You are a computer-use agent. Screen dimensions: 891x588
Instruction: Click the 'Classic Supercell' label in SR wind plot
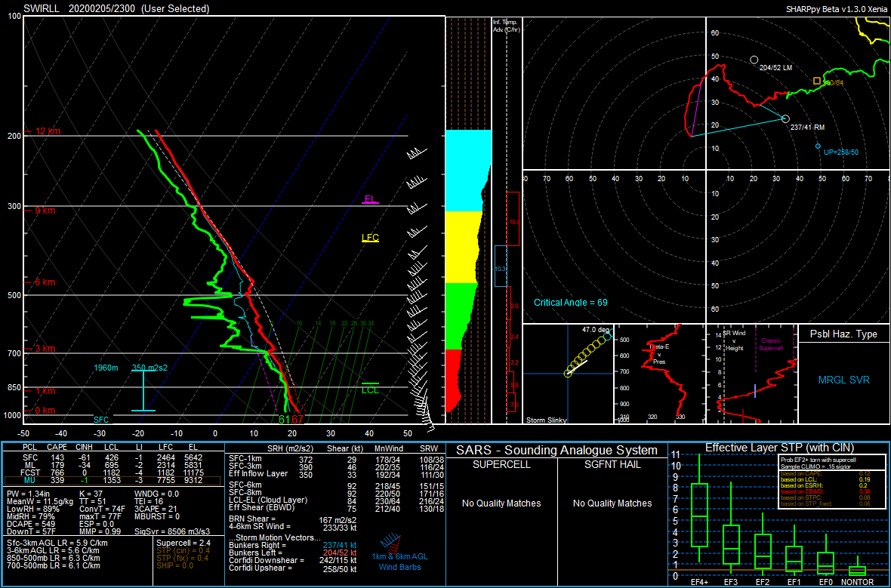pos(770,344)
